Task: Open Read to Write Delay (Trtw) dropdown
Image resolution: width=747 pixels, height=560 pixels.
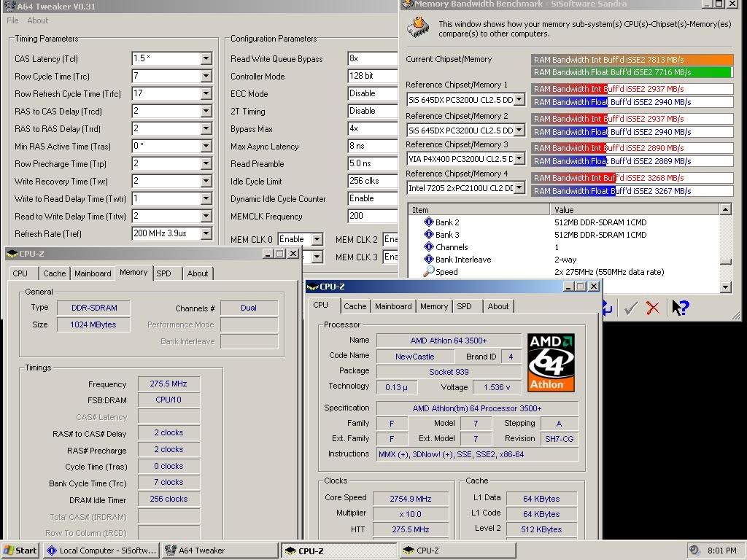Action: [x=206, y=216]
